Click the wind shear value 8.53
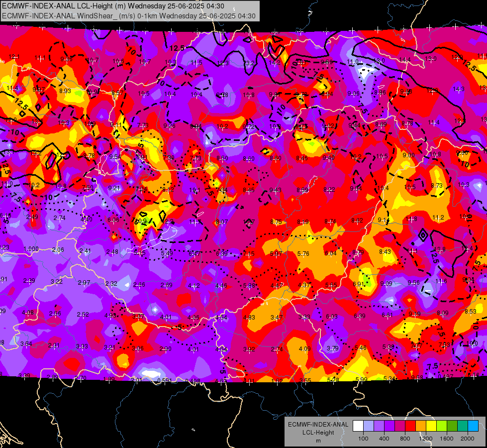 click(x=470, y=312)
